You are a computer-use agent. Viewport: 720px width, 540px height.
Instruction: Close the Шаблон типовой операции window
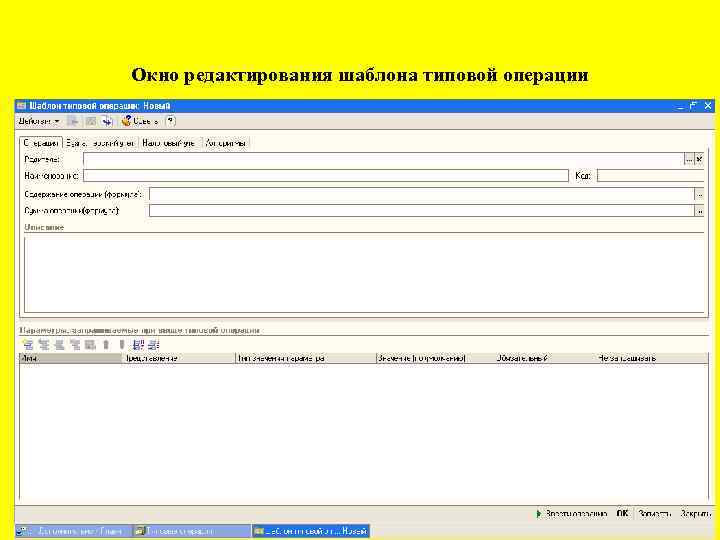708,106
